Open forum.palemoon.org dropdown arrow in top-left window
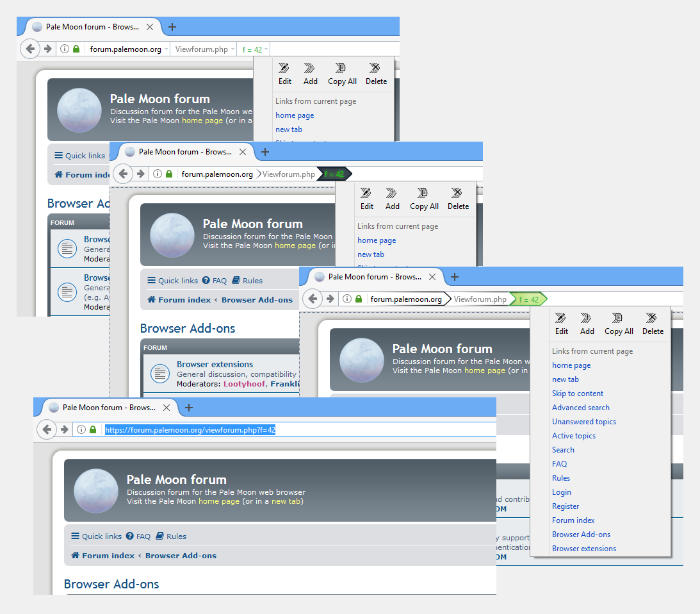 pyautogui.click(x=166, y=49)
